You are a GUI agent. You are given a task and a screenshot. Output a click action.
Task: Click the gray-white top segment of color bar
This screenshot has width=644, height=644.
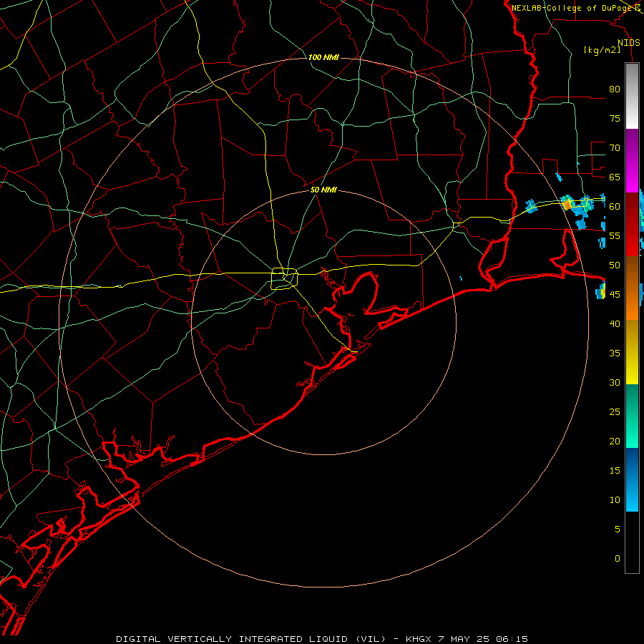coord(632,96)
